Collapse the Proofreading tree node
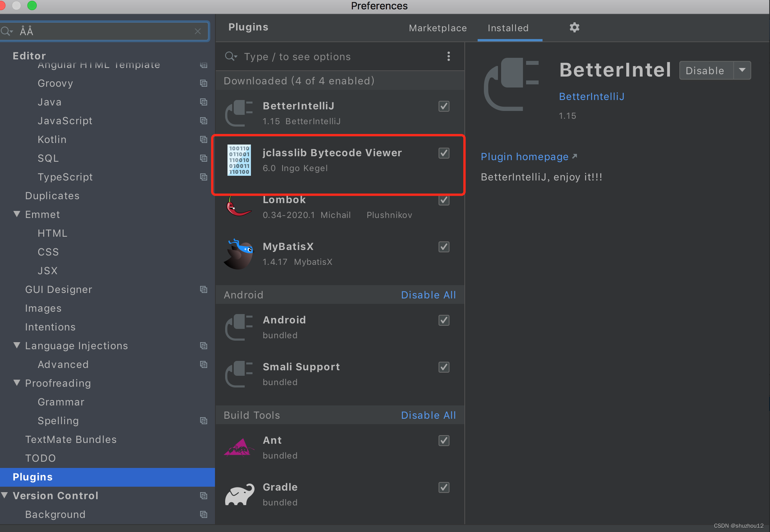 tap(17, 383)
